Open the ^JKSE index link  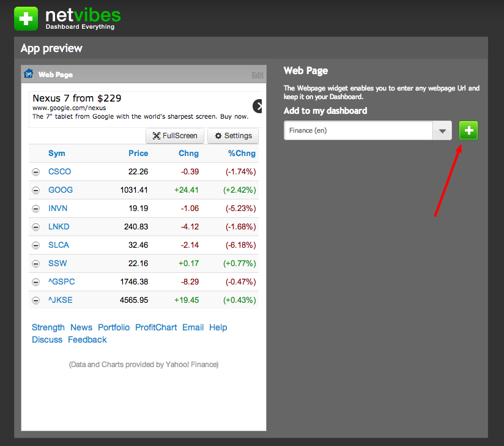(x=61, y=300)
